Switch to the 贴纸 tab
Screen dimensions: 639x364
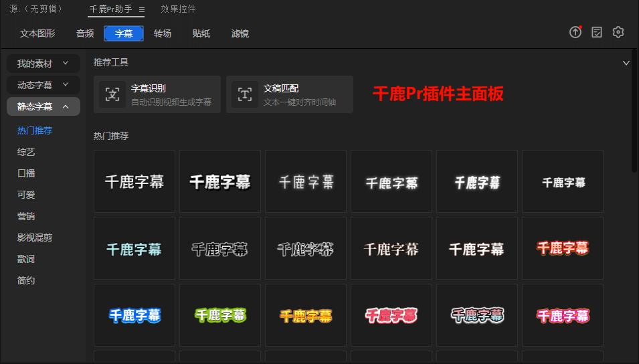201,33
